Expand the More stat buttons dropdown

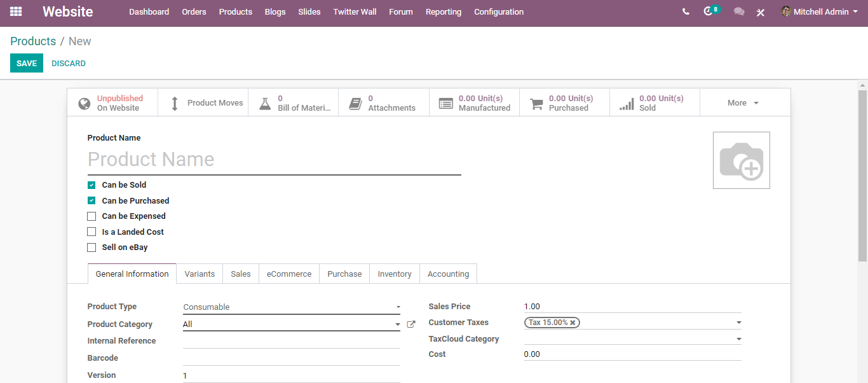pos(744,103)
